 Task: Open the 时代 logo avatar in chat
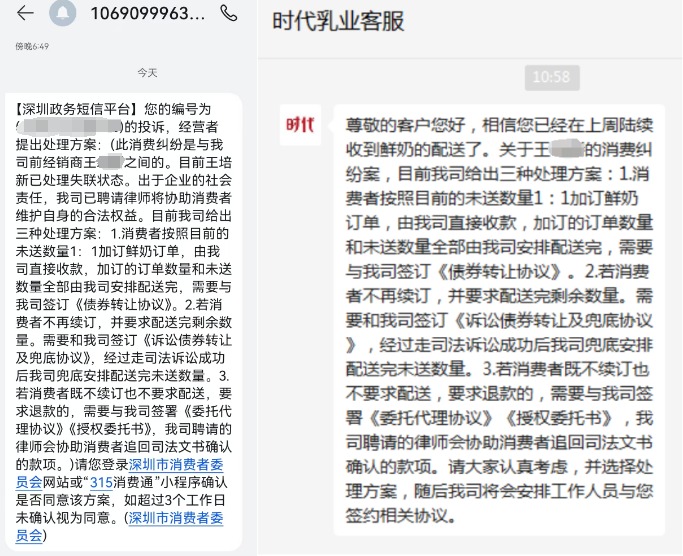coord(300,125)
